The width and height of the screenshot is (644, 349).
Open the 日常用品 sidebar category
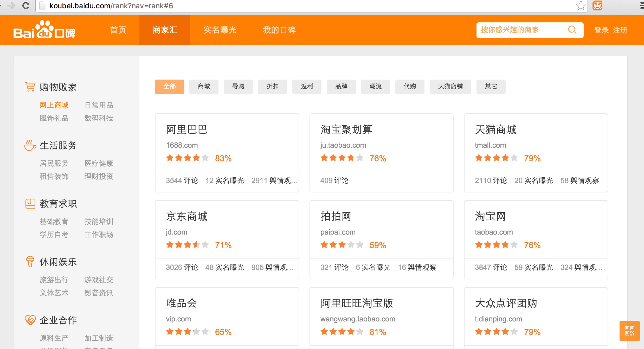(99, 105)
